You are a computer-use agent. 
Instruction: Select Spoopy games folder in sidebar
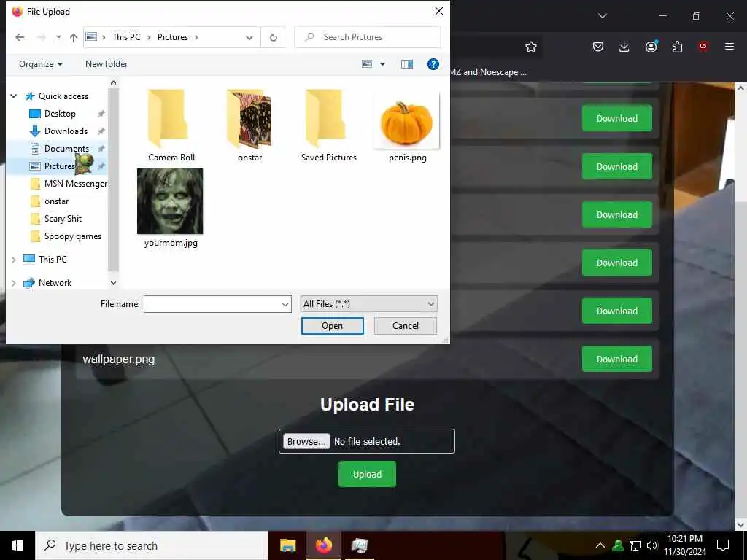click(72, 236)
